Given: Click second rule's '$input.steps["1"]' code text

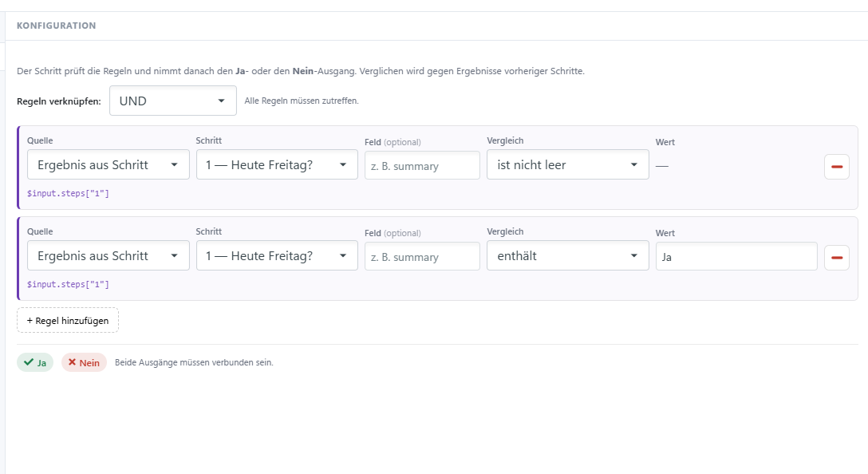Looking at the screenshot, I should 68,284.
